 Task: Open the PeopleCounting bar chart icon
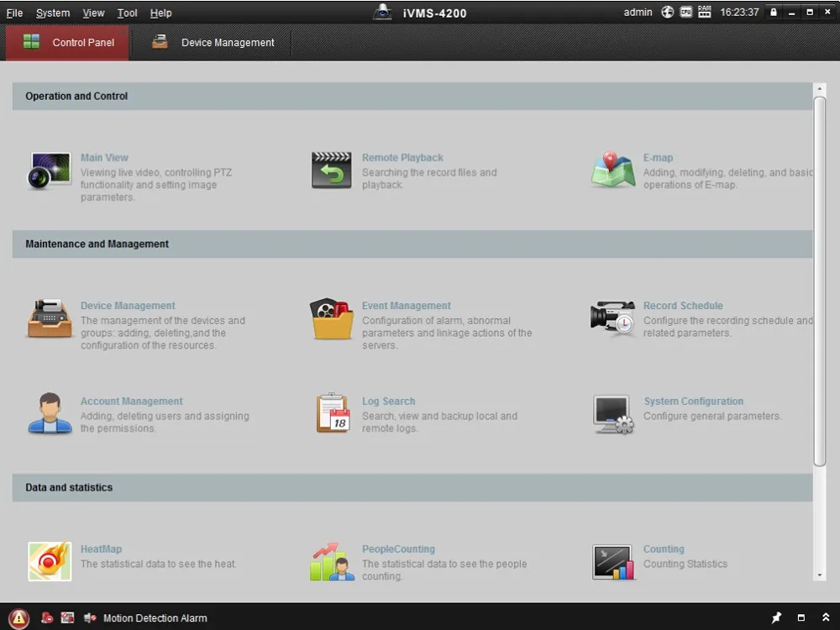332,561
